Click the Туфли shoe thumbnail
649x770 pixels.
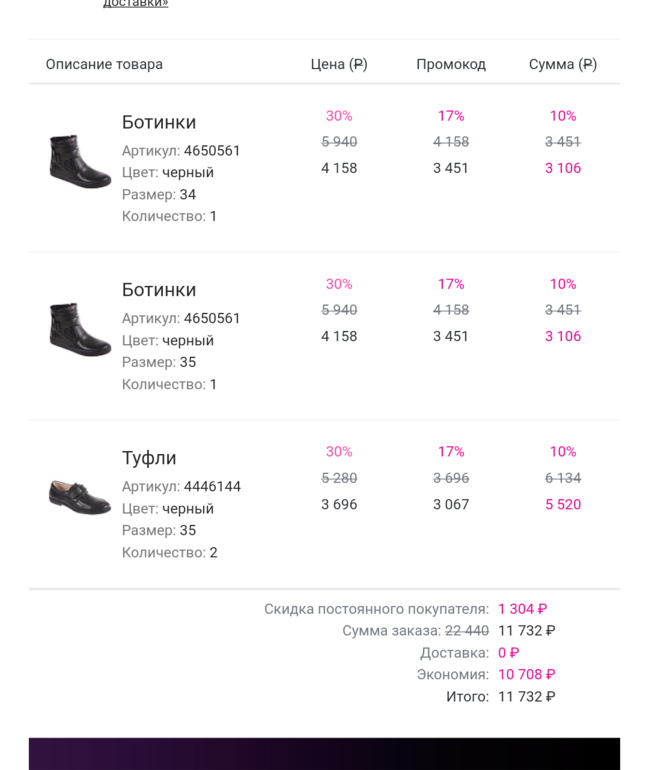(x=79, y=496)
